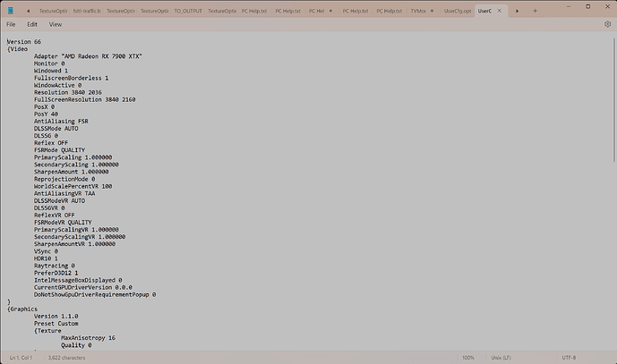Click the UTF-8 encoding status
This screenshot has width=617, height=364.
(569, 358)
